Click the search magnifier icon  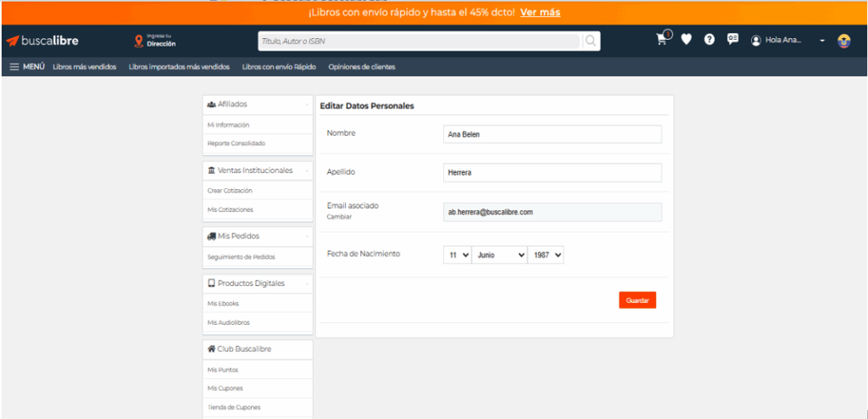[x=591, y=41]
